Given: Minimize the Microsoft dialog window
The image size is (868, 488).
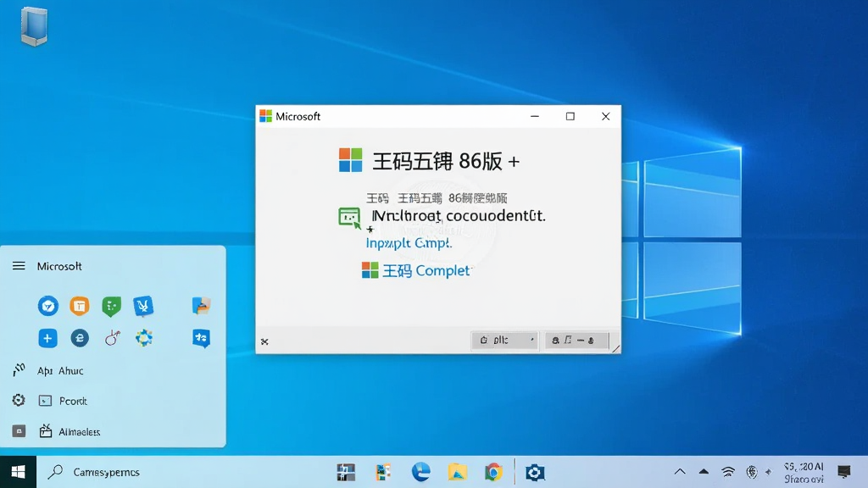Looking at the screenshot, I should (x=535, y=116).
